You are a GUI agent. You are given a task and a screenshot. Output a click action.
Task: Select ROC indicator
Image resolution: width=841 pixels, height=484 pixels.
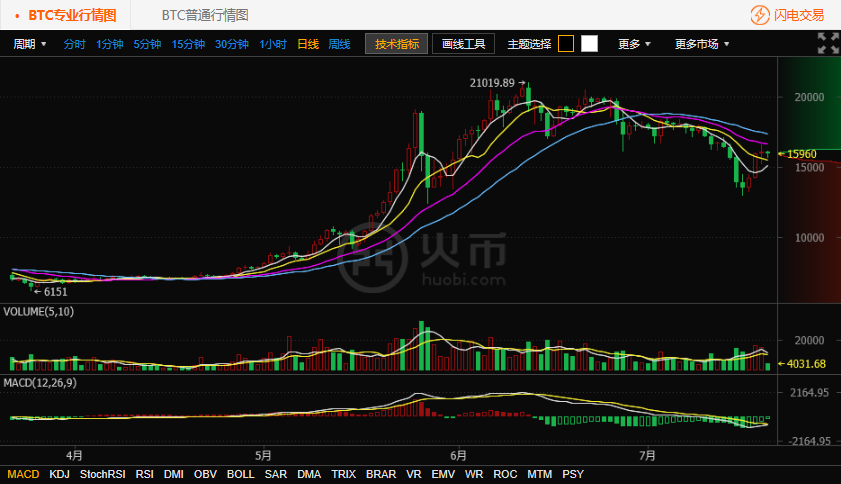pyautogui.click(x=505, y=474)
